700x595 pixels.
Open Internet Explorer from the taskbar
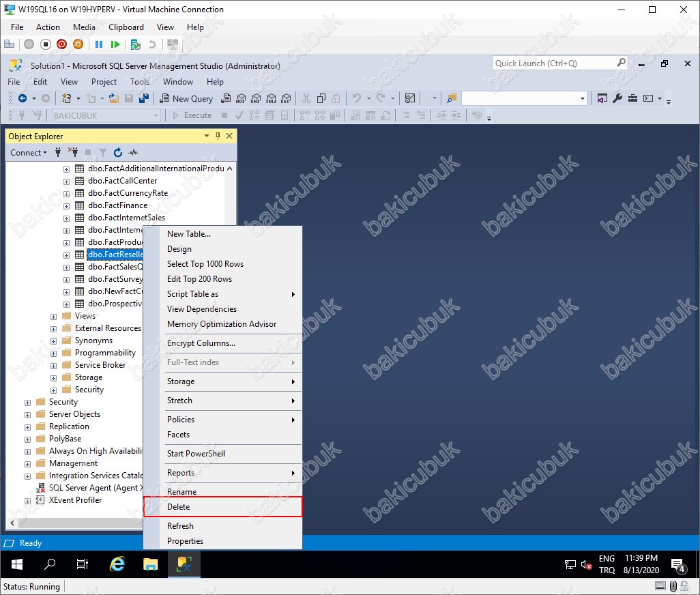(117, 565)
